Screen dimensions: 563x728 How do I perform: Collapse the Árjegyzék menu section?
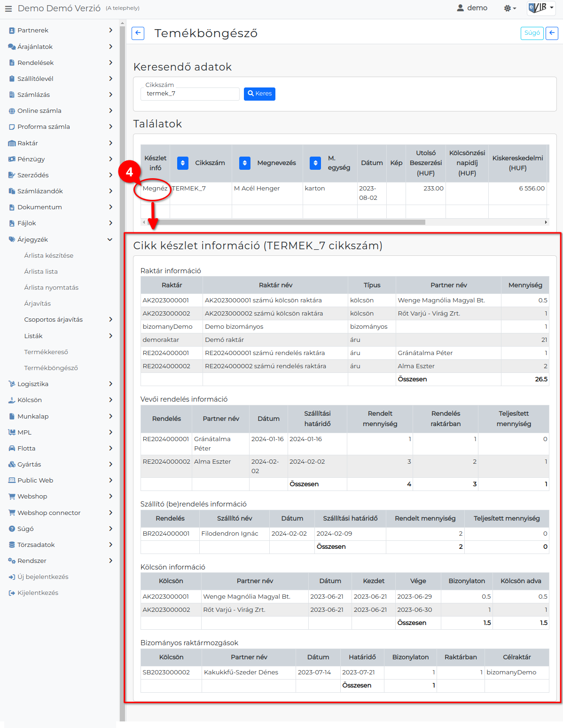pyautogui.click(x=110, y=239)
